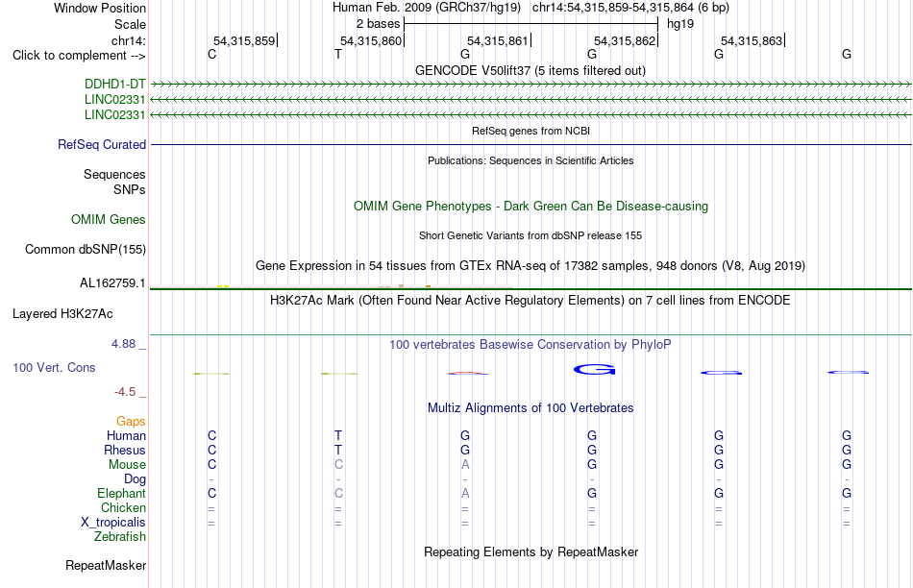The height and width of the screenshot is (588, 913).
Task: Click the hg19 label beside the scale bar
Action: coord(680,24)
